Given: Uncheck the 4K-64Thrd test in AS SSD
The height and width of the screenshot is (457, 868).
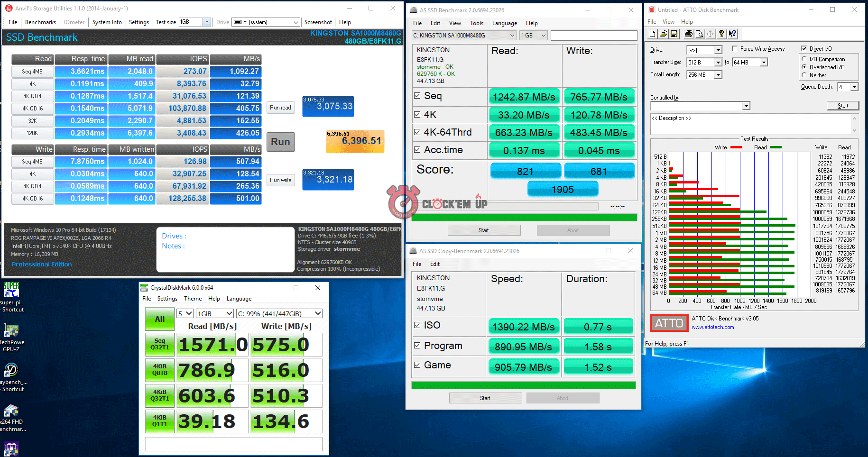Looking at the screenshot, I should 417,132.
